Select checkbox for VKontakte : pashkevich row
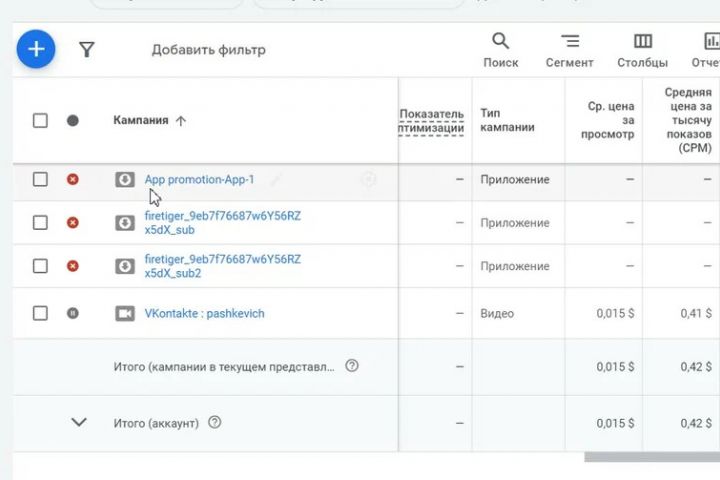The image size is (720, 480). tap(40, 313)
